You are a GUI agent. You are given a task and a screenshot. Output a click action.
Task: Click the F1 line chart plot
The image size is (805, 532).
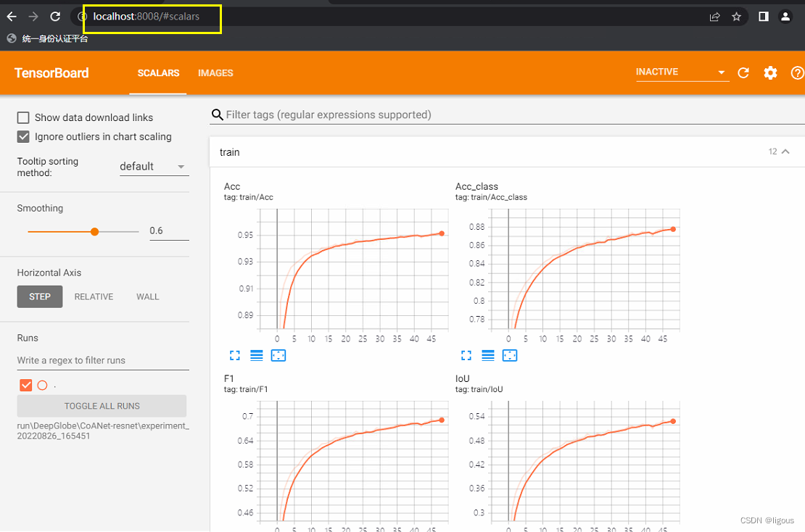[x=353, y=461]
